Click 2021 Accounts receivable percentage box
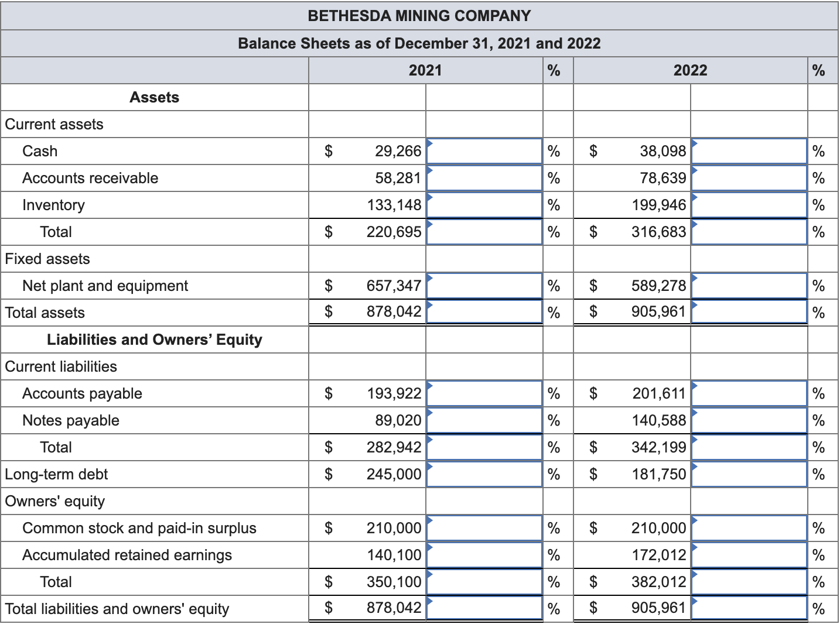 click(484, 178)
